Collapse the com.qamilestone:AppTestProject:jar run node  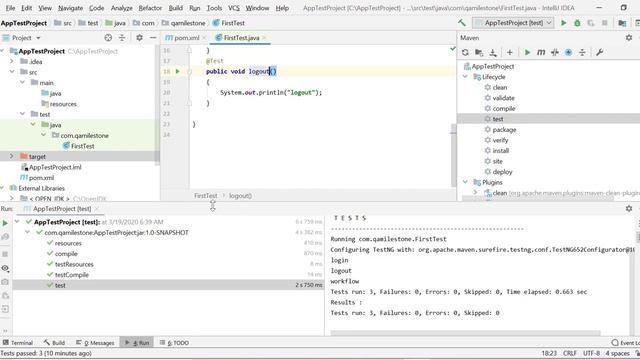click(28, 232)
